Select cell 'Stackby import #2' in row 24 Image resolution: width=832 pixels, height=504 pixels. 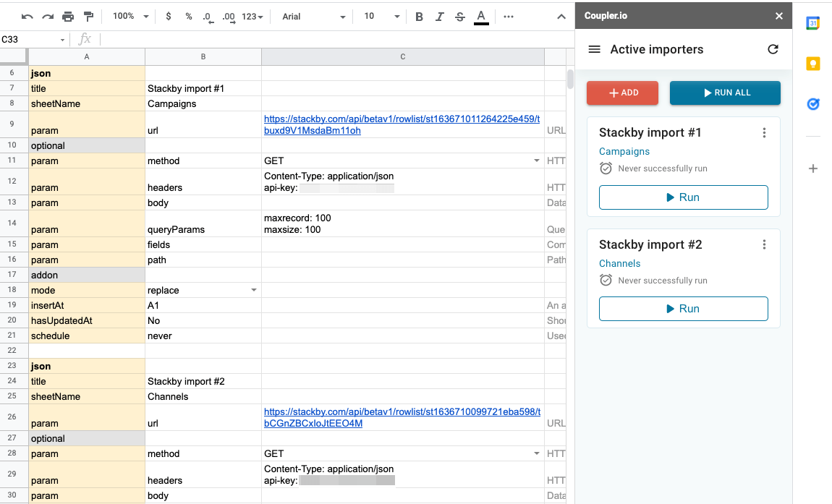tap(203, 382)
